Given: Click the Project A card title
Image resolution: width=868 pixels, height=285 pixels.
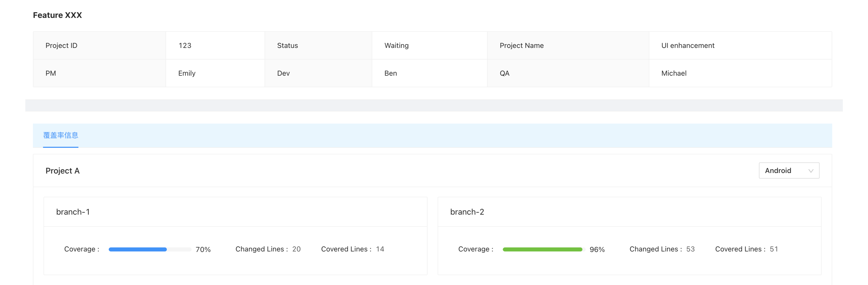Looking at the screenshot, I should pos(63,171).
